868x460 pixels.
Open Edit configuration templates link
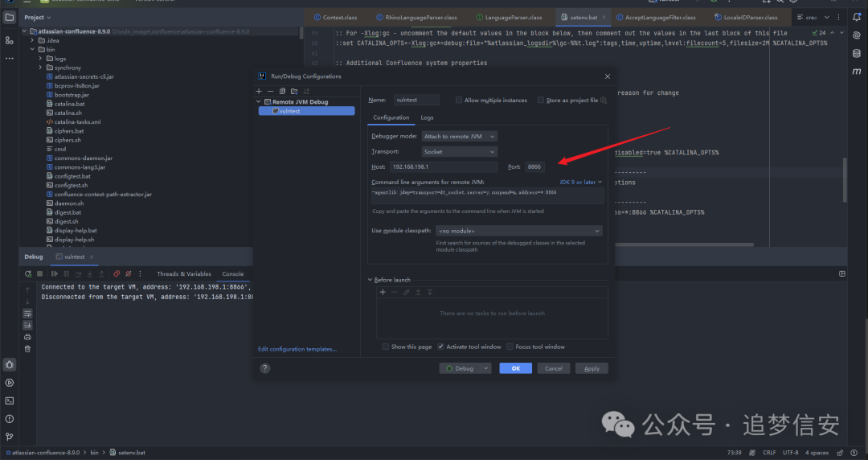[297, 349]
